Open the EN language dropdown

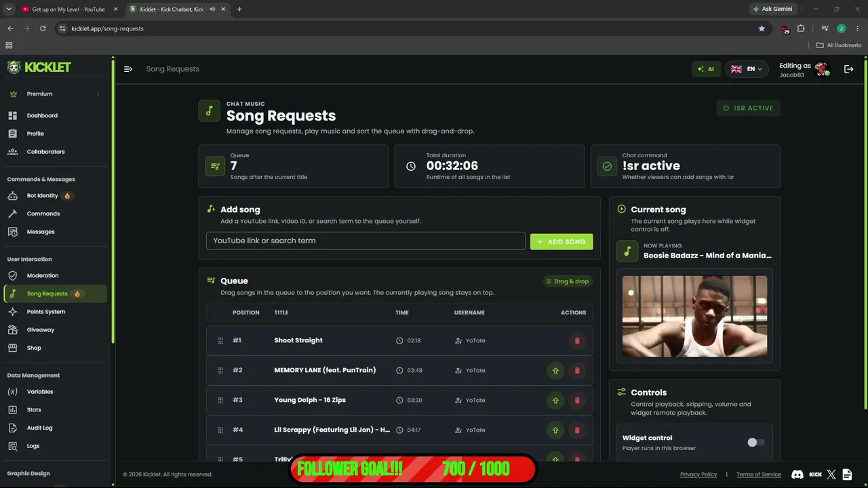[747, 69]
